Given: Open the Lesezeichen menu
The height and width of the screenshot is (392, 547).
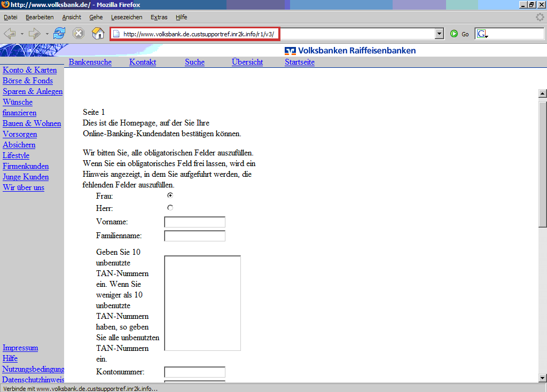Looking at the screenshot, I should (127, 17).
